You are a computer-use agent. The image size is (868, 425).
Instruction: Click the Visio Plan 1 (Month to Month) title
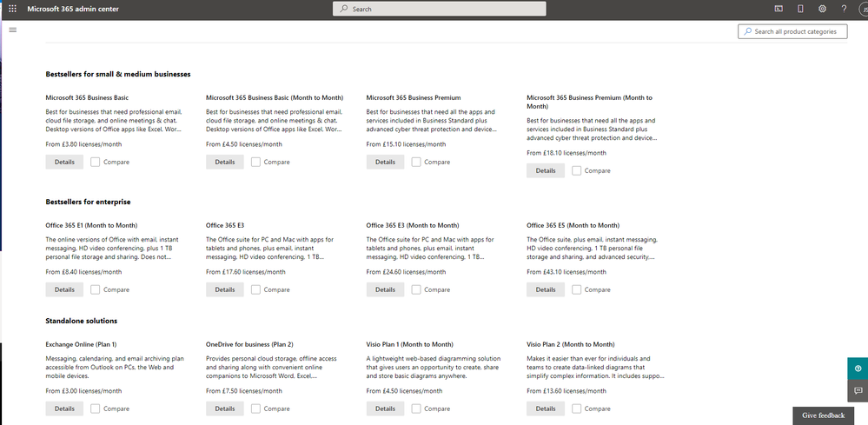point(409,344)
